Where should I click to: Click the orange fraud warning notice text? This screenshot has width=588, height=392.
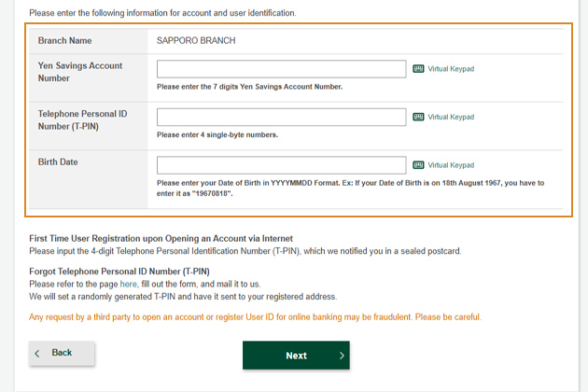click(x=255, y=317)
